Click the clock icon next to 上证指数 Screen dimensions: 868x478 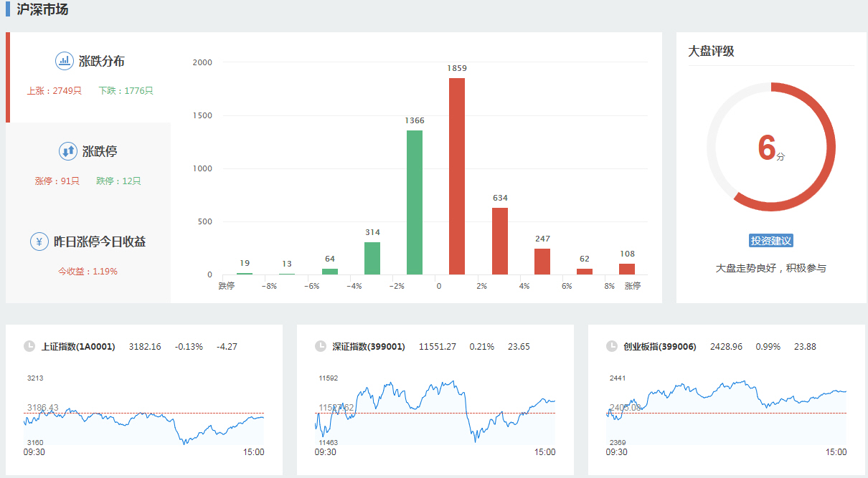point(29,346)
